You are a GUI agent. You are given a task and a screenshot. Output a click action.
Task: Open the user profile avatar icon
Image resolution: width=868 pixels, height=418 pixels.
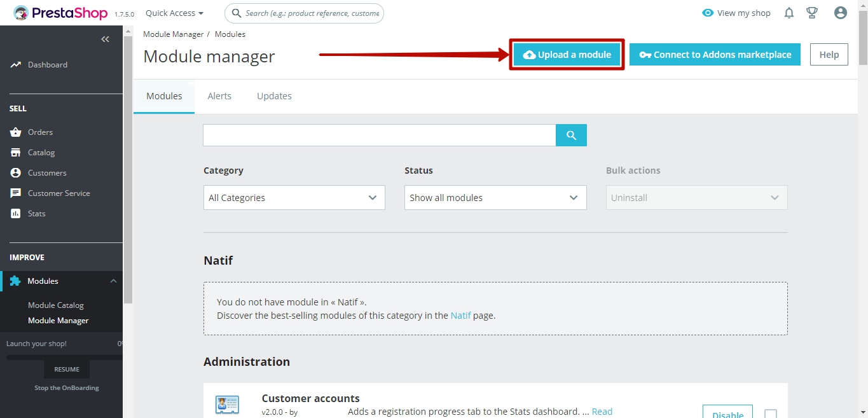841,13
